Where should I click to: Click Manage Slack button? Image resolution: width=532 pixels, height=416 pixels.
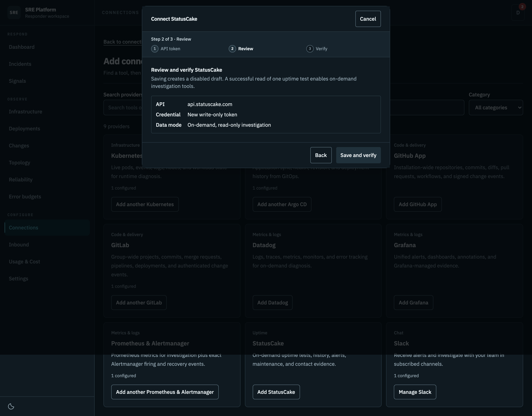(x=415, y=392)
